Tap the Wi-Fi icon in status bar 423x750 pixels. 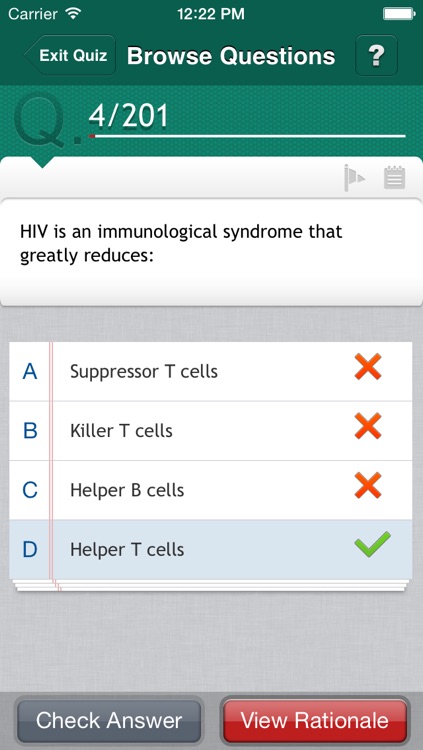point(73,13)
